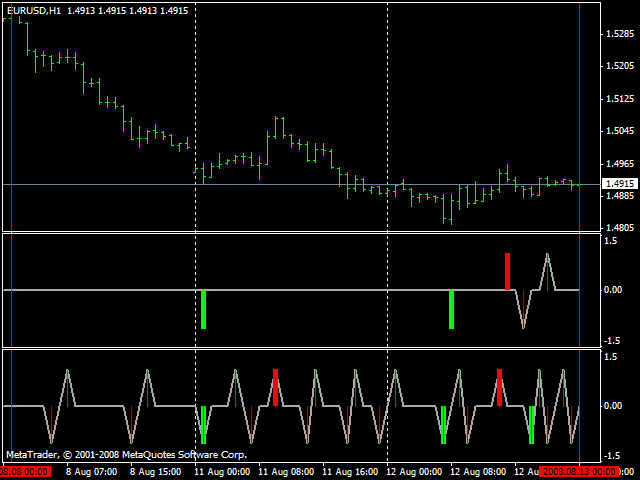This screenshot has width=640, height=480.
Task: Click the current price tag 1.4915
Action: click(620, 184)
